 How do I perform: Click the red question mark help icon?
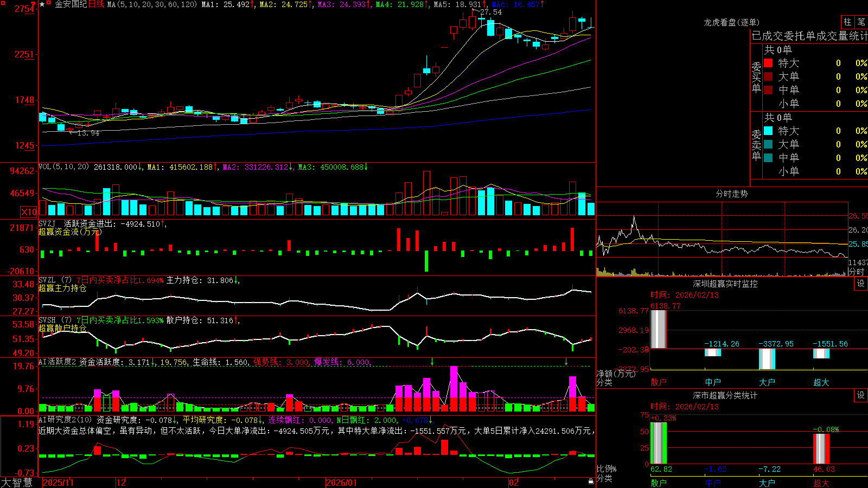point(33,4)
